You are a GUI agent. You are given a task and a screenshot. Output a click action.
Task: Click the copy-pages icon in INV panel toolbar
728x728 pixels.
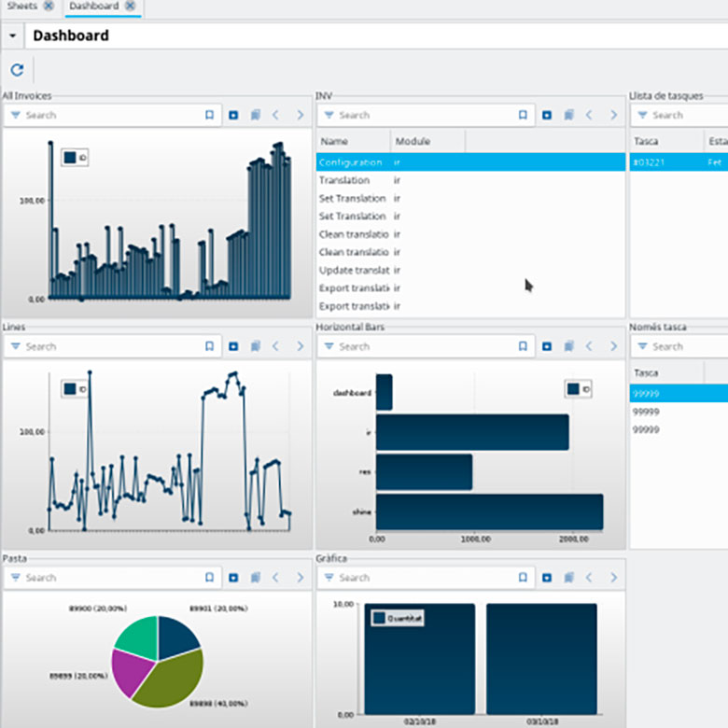click(x=568, y=115)
